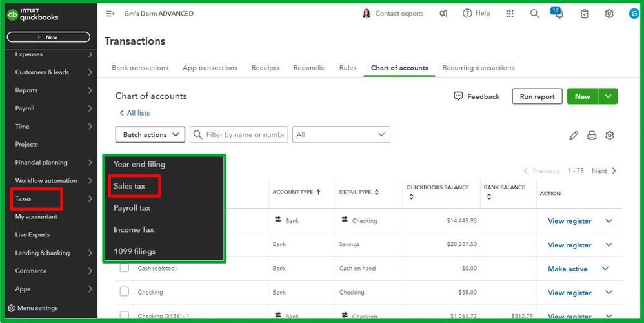Open Projects in sidebar
644x323 pixels.
tap(26, 144)
